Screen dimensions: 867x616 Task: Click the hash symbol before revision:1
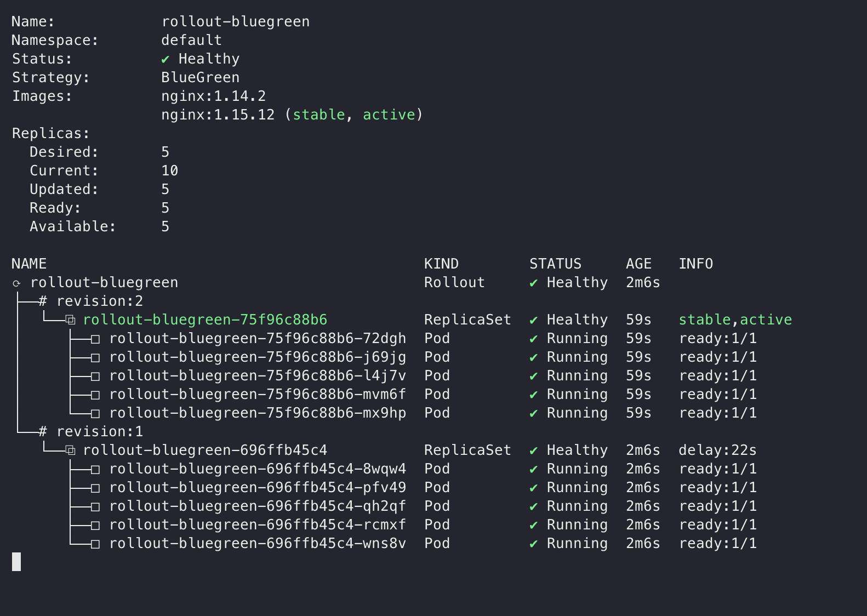43,431
